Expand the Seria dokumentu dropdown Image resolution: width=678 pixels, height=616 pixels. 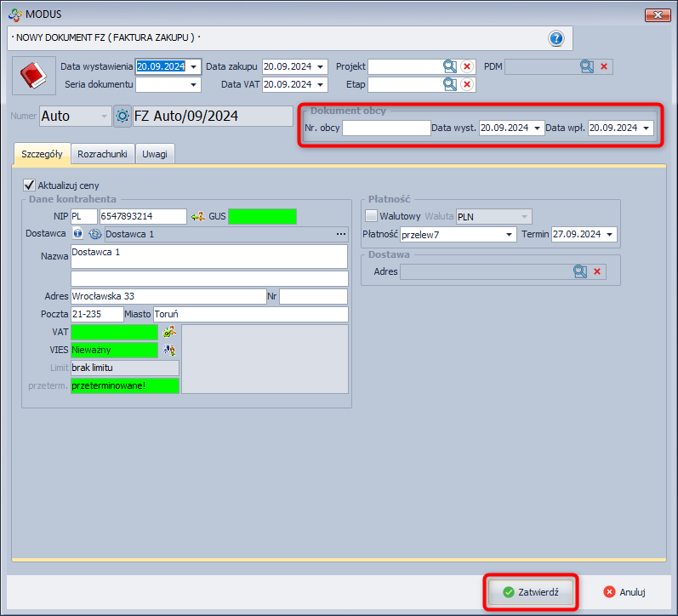194,85
